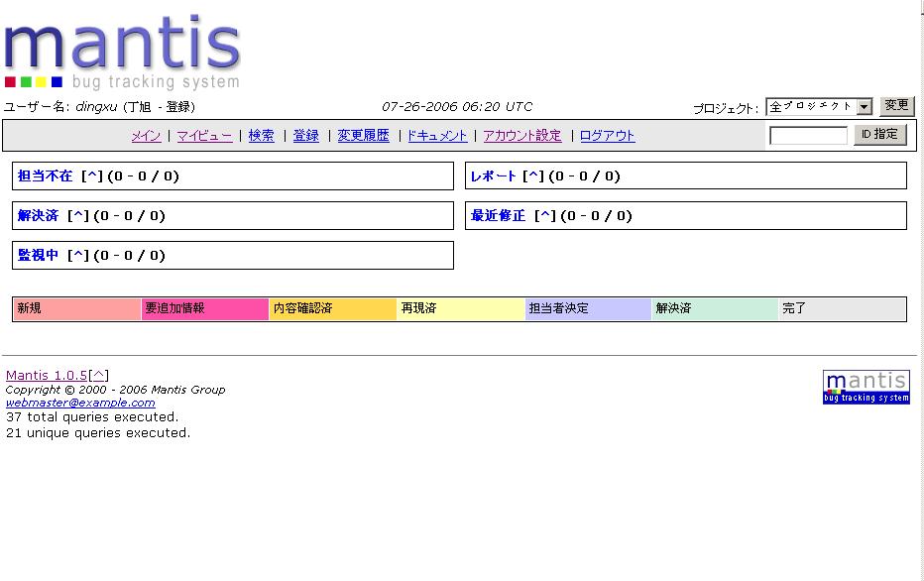Click the webmaster@example.com email link
The height and width of the screenshot is (581, 924).
click(80, 404)
